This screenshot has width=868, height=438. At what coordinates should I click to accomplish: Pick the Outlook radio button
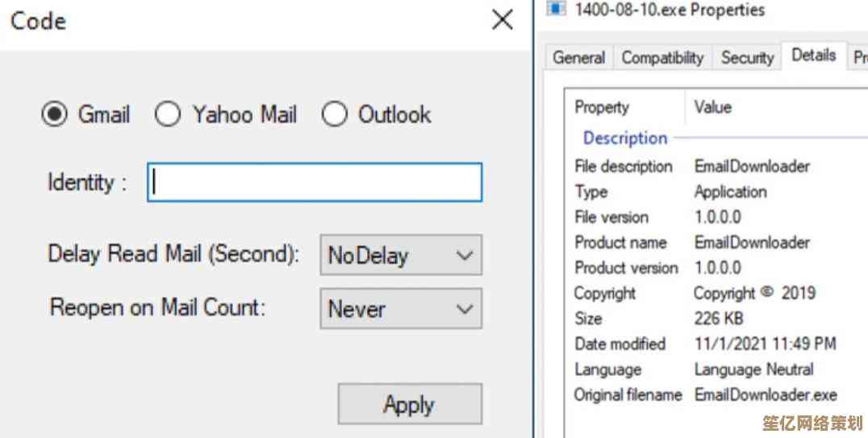[x=334, y=115]
